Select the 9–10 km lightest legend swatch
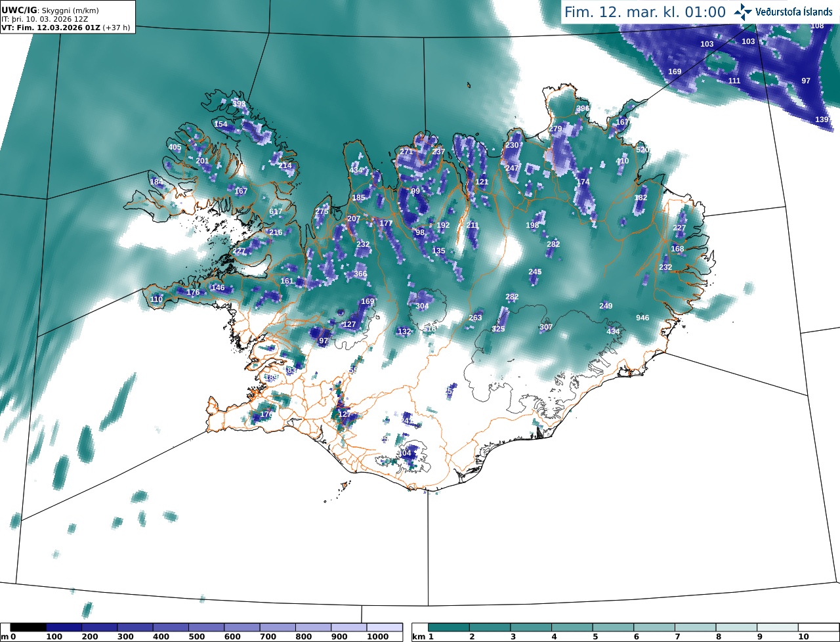 point(778,628)
